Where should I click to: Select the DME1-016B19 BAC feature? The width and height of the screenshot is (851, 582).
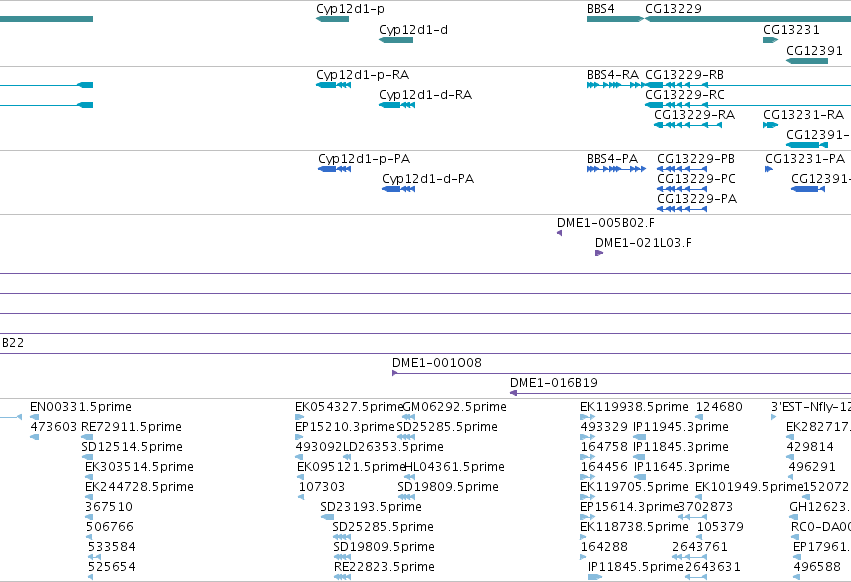681,393
